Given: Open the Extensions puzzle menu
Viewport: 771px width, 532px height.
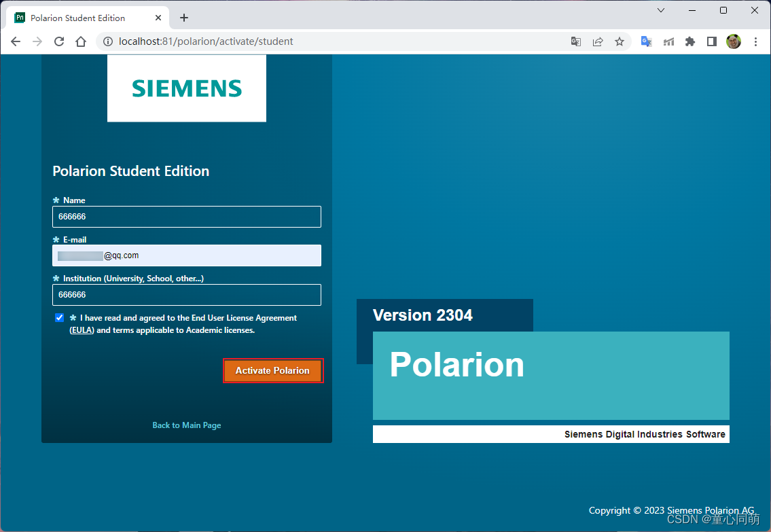Looking at the screenshot, I should pyautogui.click(x=690, y=42).
